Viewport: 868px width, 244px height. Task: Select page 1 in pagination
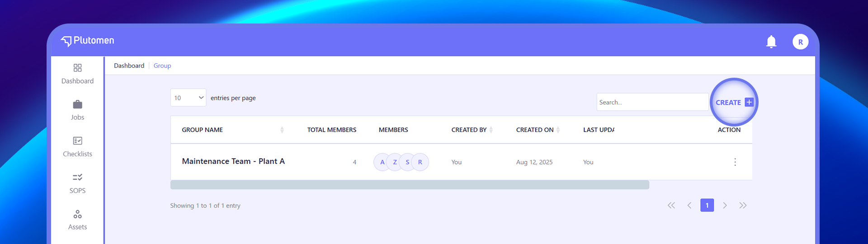coord(707,206)
